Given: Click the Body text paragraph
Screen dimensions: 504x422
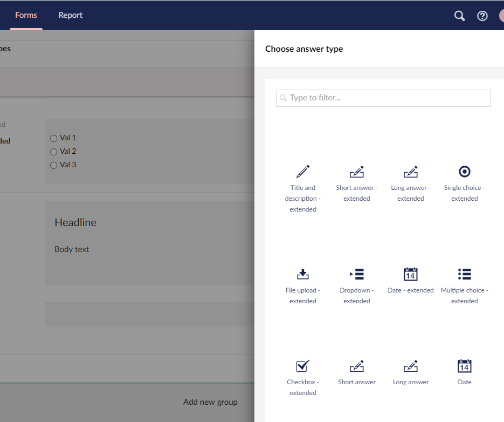Looking at the screenshot, I should coord(72,249).
